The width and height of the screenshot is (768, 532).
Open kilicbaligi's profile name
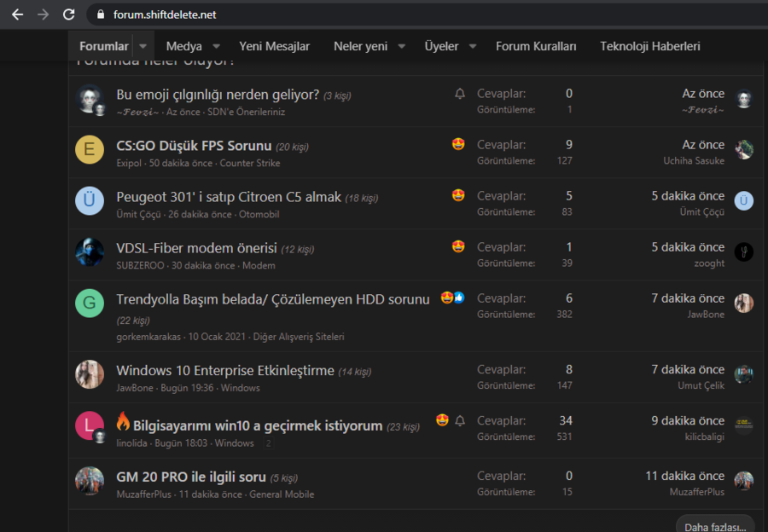(704, 437)
